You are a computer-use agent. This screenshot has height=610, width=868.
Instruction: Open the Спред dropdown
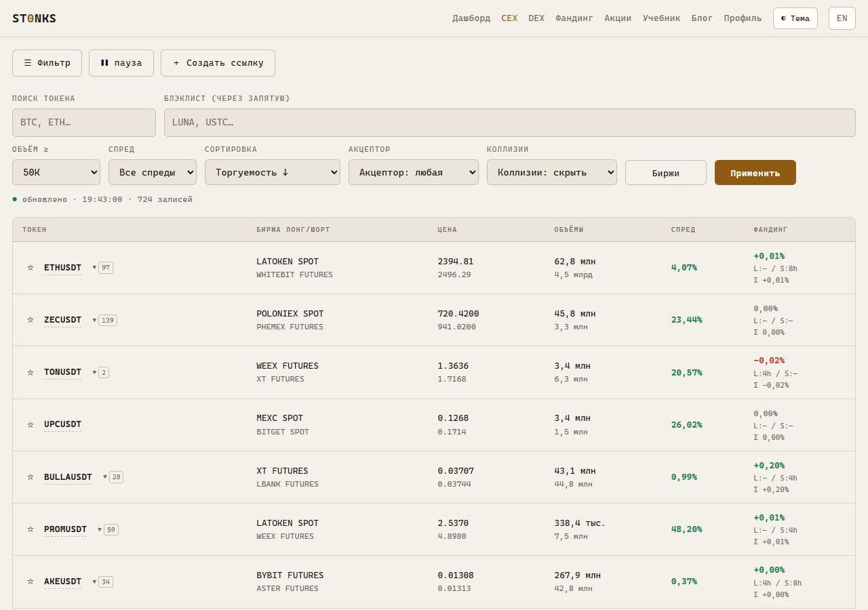pyautogui.click(x=153, y=172)
